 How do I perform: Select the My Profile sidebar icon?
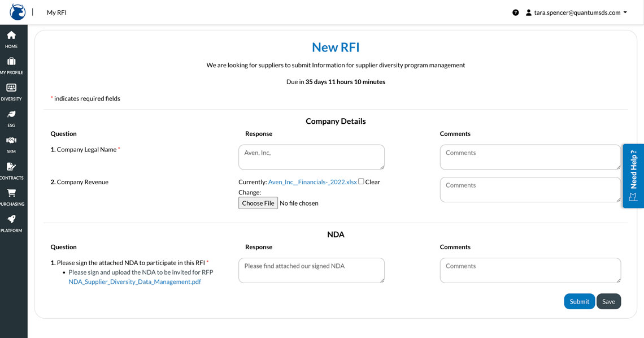click(x=11, y=64)
